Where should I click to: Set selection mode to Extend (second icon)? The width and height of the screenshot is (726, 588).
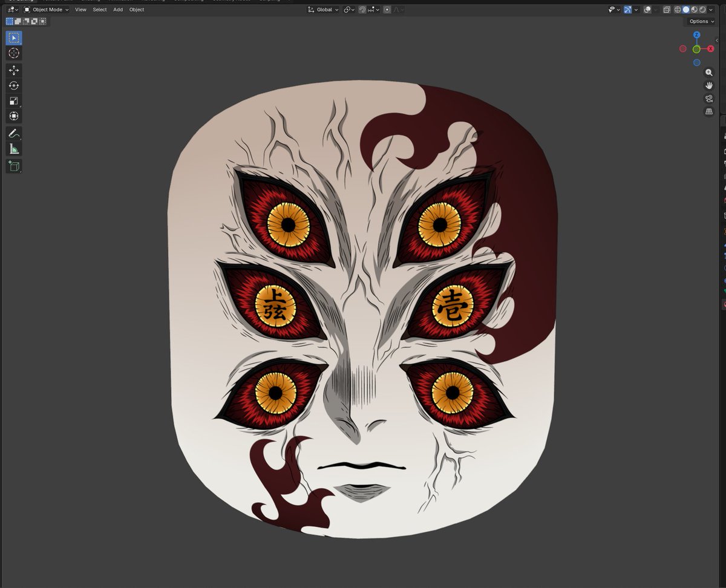click(18, 21)
